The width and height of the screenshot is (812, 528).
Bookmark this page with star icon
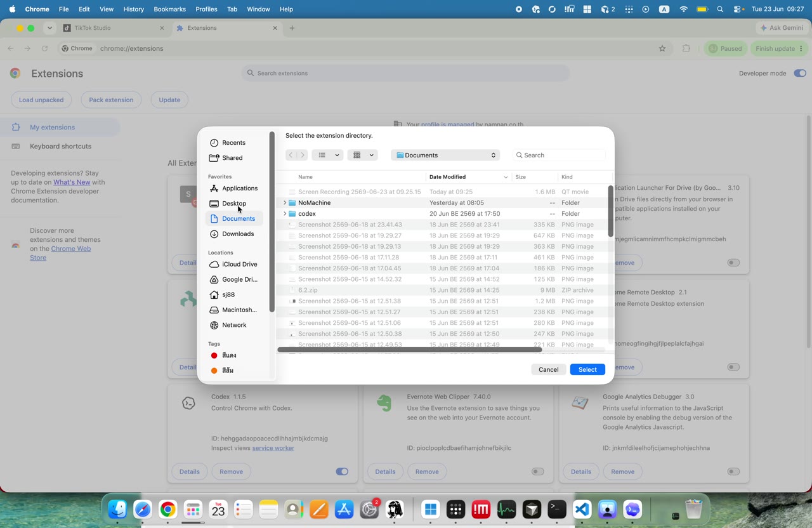click(662, 48)
